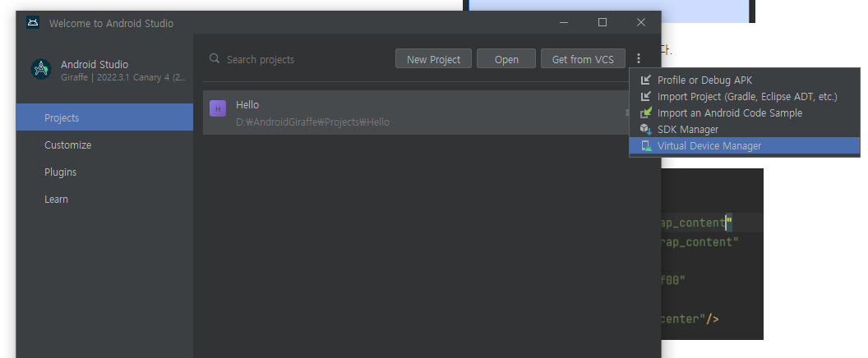Minimize the Welcome to Android Studio window
This screenshot has width=868, height=358.
tap(564, 23)
